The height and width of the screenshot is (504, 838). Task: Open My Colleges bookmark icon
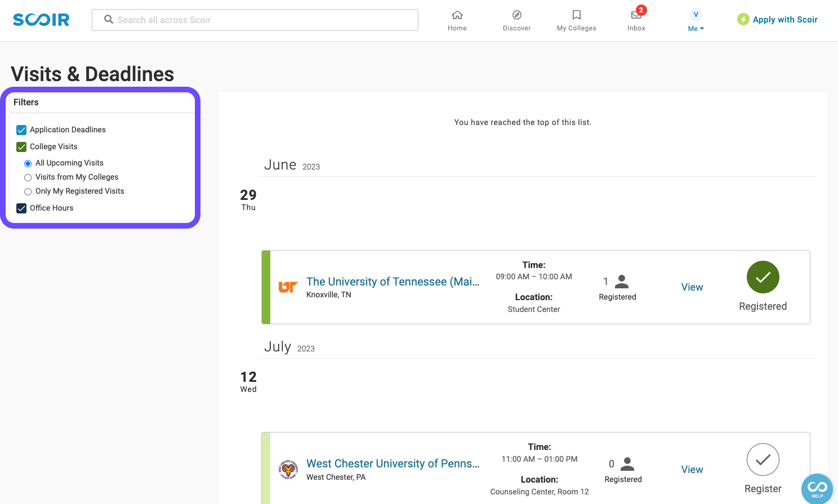pyautogui.click(x=577, y=15)
